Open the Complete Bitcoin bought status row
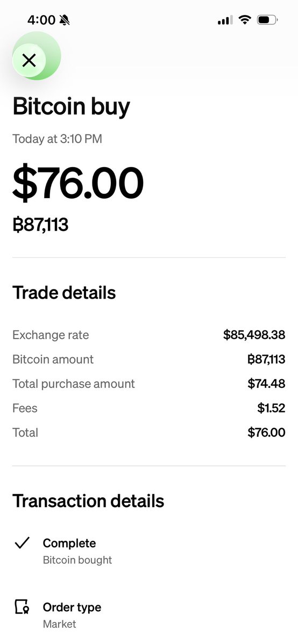Image resolution: width=298 pixels, height=644 pixels. 148,551
